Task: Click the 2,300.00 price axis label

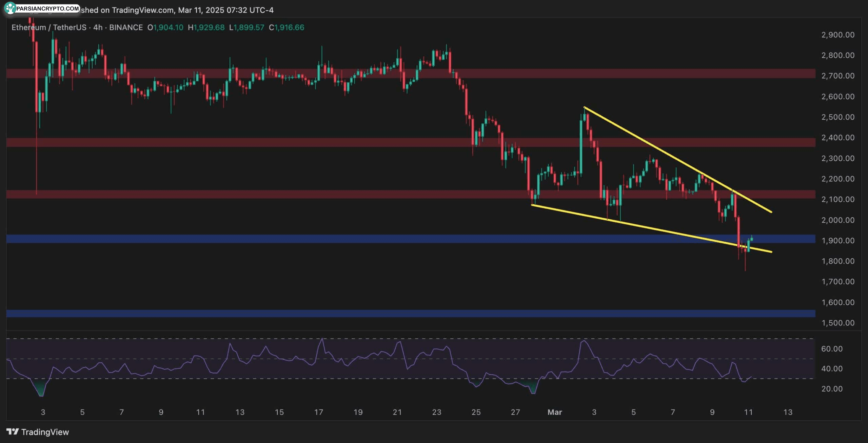Action: click(838, 158)
